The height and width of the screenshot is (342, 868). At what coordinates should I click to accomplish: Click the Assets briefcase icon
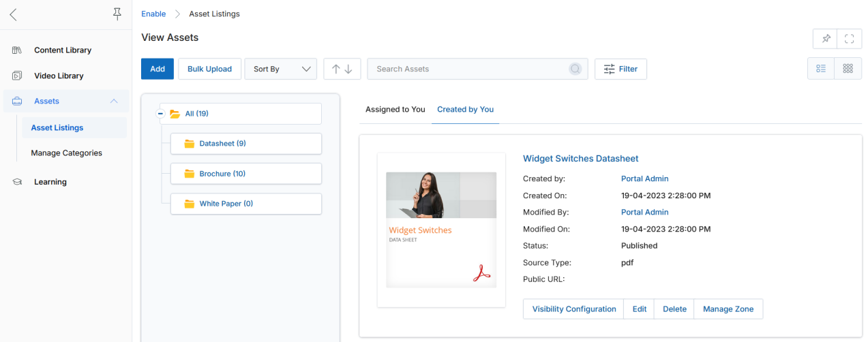[x=17, y=101]
